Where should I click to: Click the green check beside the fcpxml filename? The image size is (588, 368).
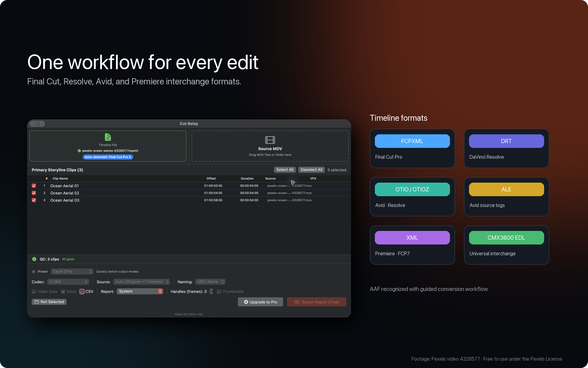click(x=79, y=151)
